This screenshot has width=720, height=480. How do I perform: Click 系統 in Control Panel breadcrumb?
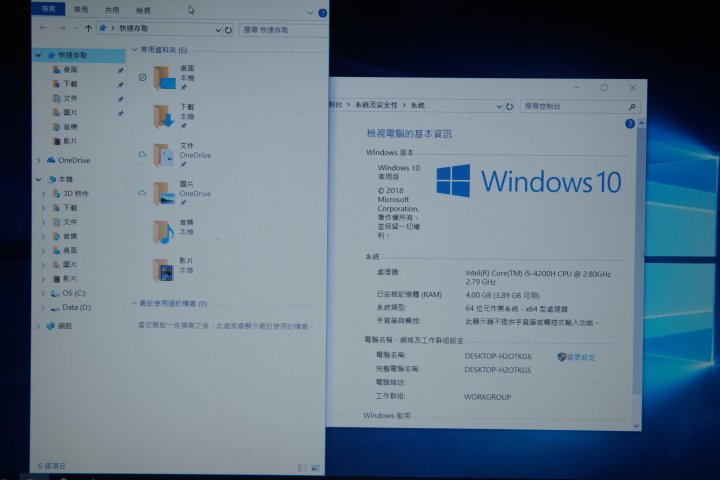[417, 105]
